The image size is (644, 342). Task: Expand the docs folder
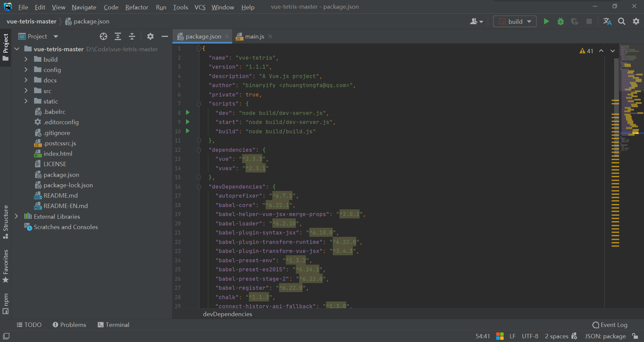26,80
